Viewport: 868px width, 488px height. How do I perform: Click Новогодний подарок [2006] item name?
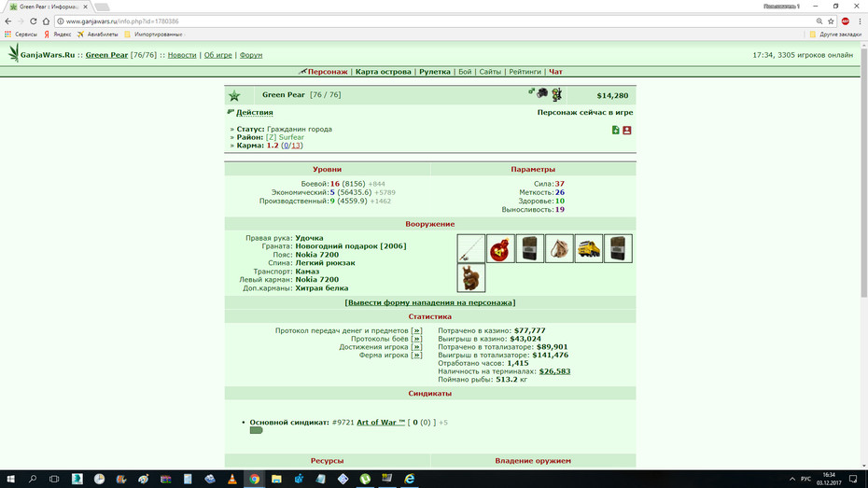(350, 246)
